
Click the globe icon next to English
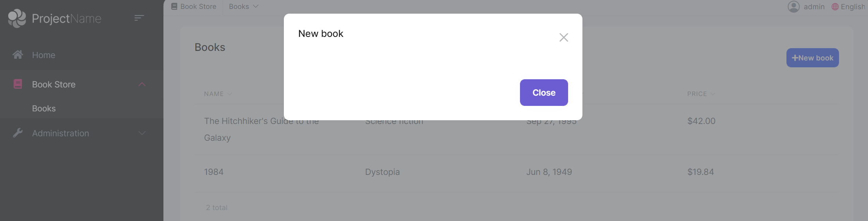coord(835,6)
